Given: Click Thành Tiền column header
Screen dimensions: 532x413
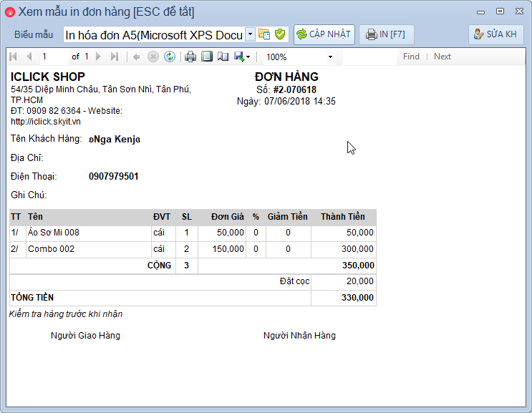Looking at the screenshot, I should pyautogui.click(x=343, y=217).
